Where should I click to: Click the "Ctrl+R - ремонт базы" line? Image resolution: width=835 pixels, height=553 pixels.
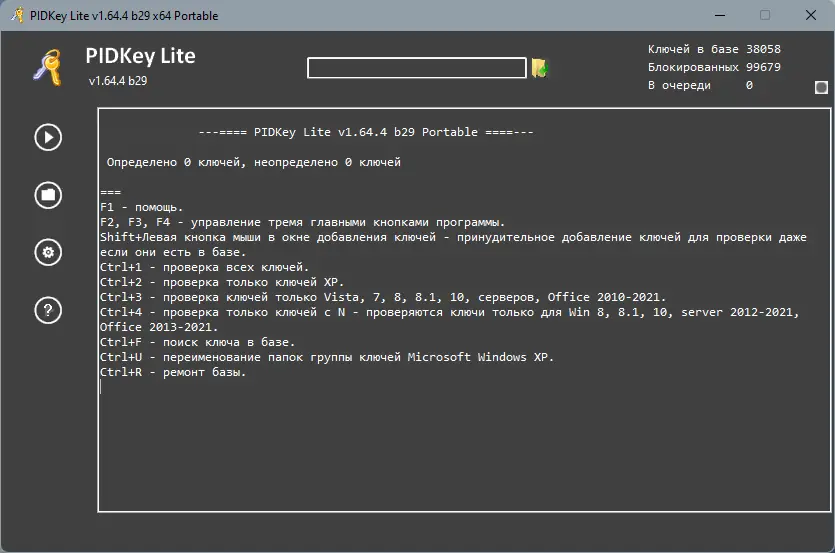(x=173, y=372)
